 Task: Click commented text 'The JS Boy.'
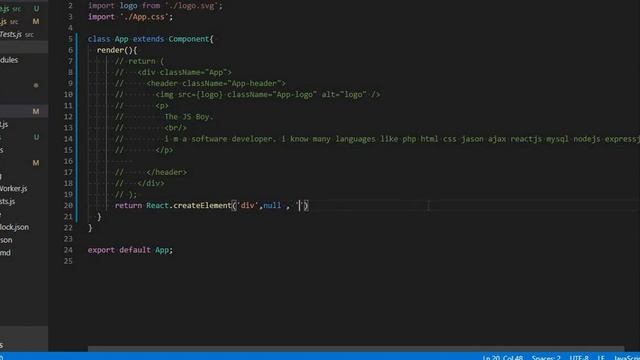click(189, 117)
